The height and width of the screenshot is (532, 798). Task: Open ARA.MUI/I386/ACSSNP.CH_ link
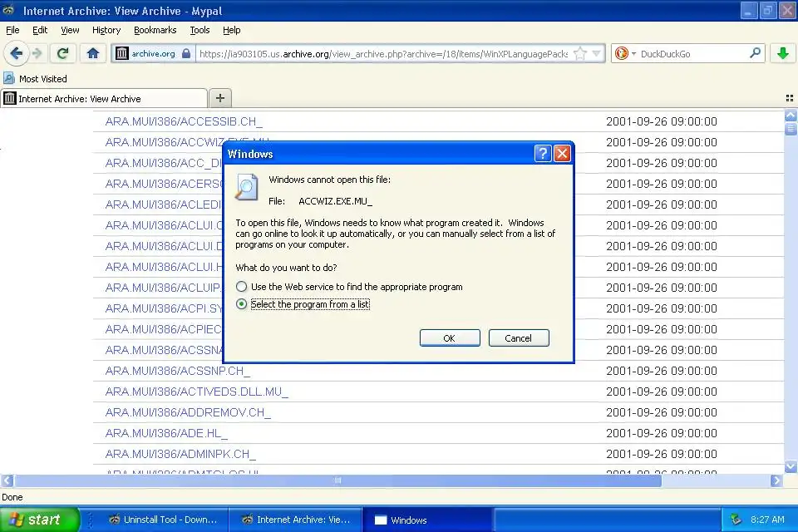click(178, 371)
